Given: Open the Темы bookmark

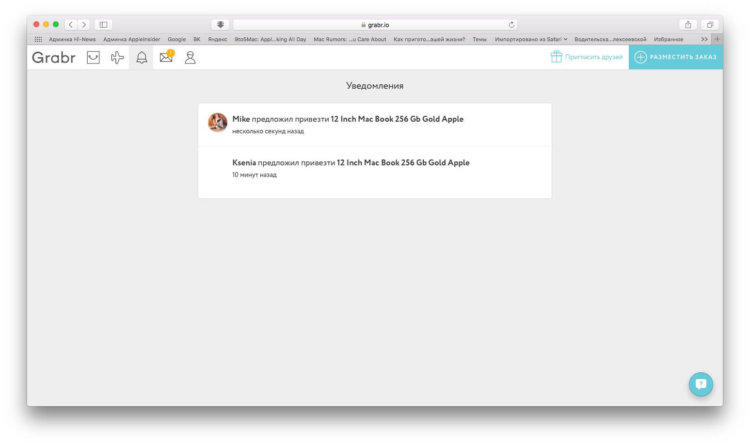Looking at the screenshot, I should tap(479, 39).
